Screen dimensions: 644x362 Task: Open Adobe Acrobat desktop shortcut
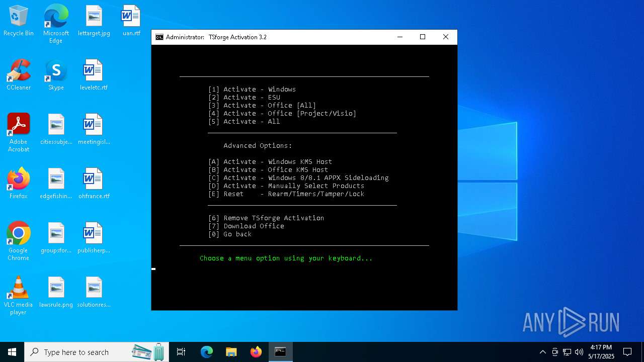19,133
